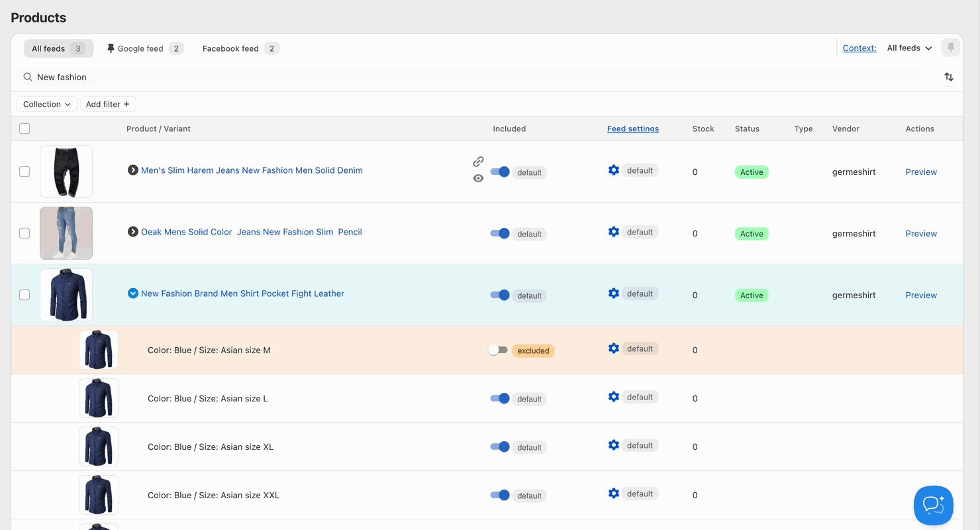980x530 pixels.
Task: Enable included toggle for Asian size M variant
Action: coord(498,350)
